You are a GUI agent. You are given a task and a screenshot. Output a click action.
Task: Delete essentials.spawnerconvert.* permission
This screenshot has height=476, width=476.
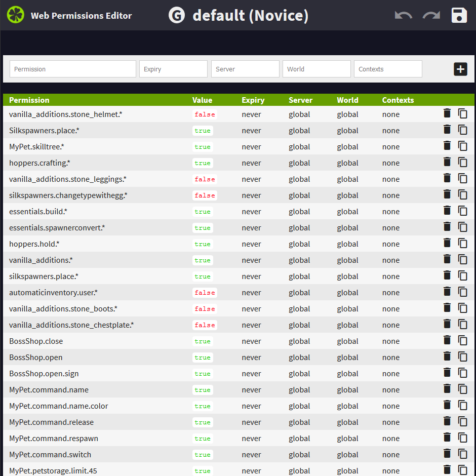(447, 227)
